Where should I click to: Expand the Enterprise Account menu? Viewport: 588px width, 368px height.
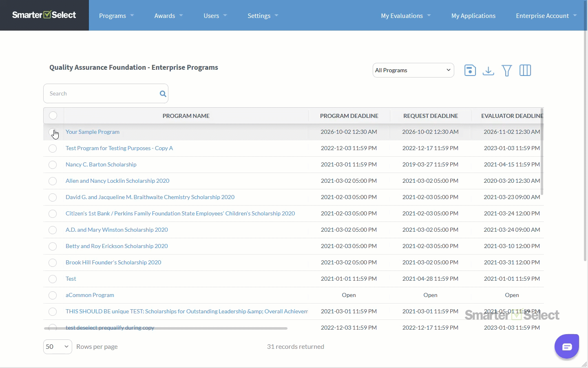pos(546,16)
